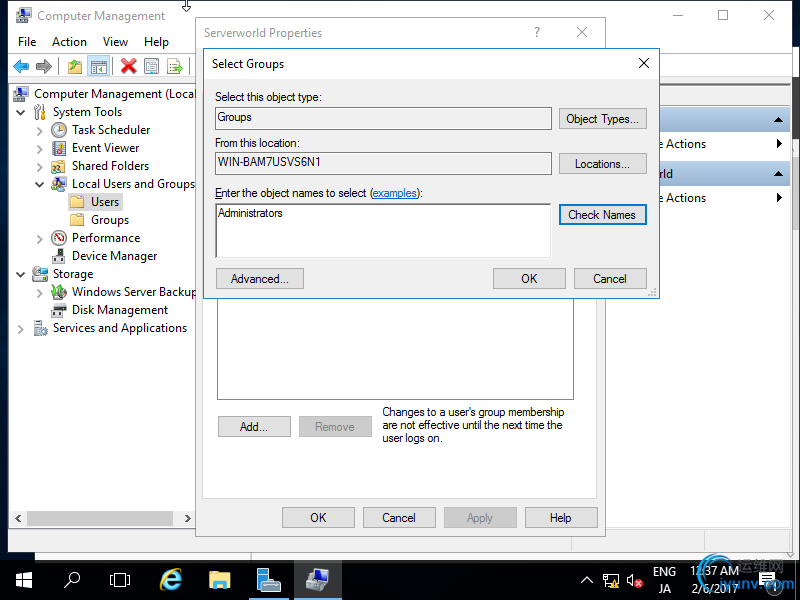
Task: Open the Advanced options button
Action: coord(260,279)
